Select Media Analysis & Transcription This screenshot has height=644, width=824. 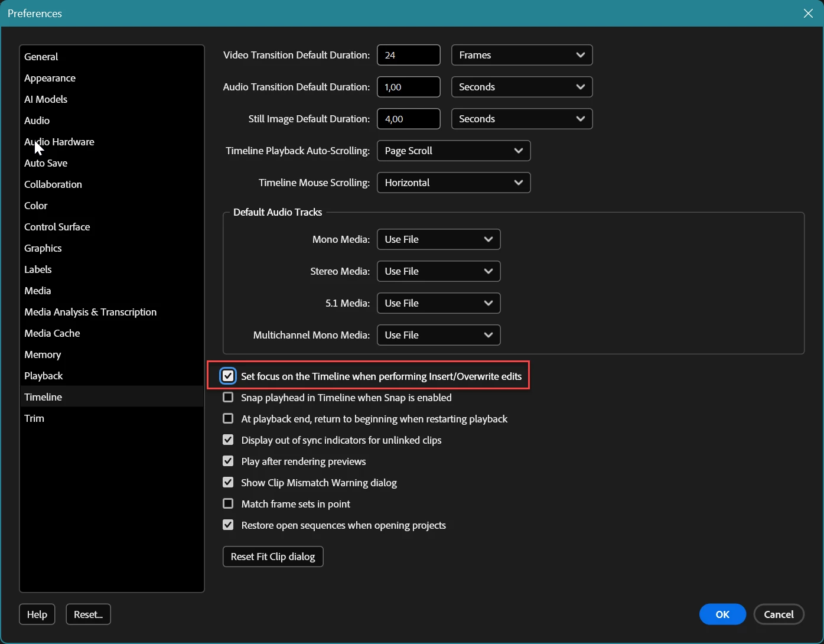coord(112,312)
